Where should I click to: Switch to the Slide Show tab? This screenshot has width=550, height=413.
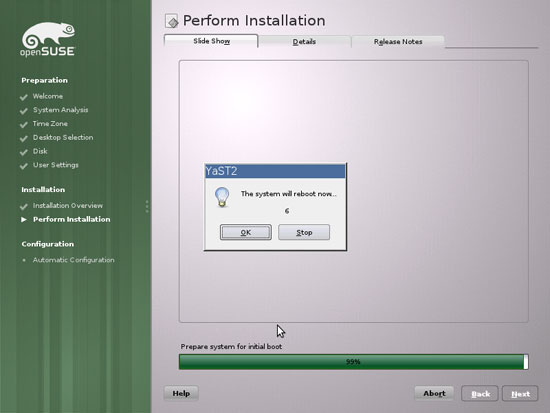212,41
